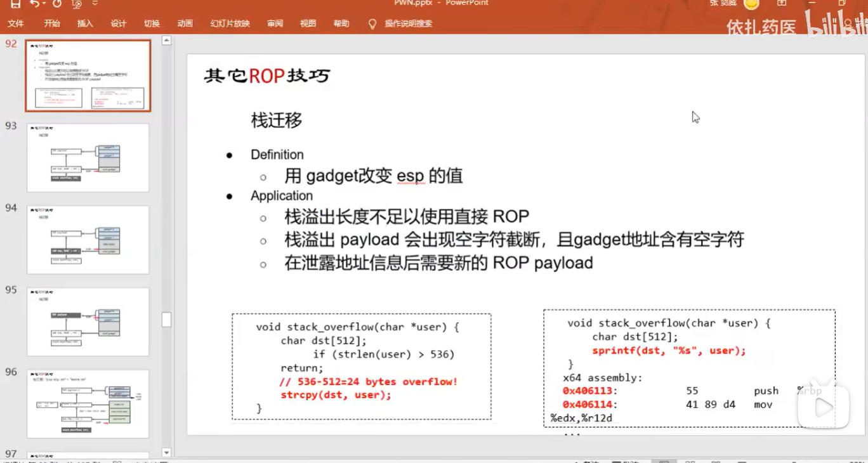Click the line 栈溢出长度不足以使用直接 ROP

click(407, 217)
